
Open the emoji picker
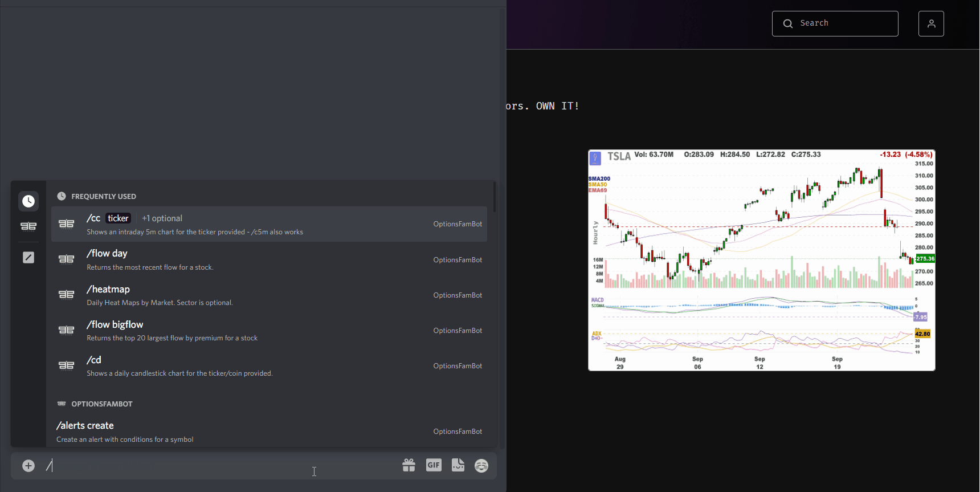[x=481, y=466]
